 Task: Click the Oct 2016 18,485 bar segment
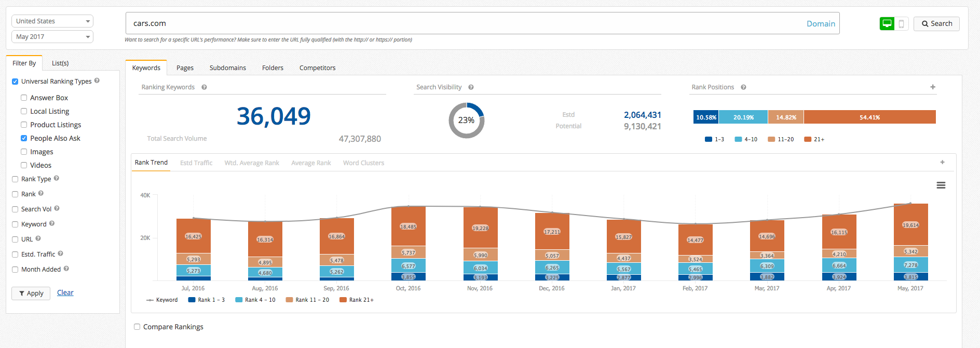click(x=409, y=226)
